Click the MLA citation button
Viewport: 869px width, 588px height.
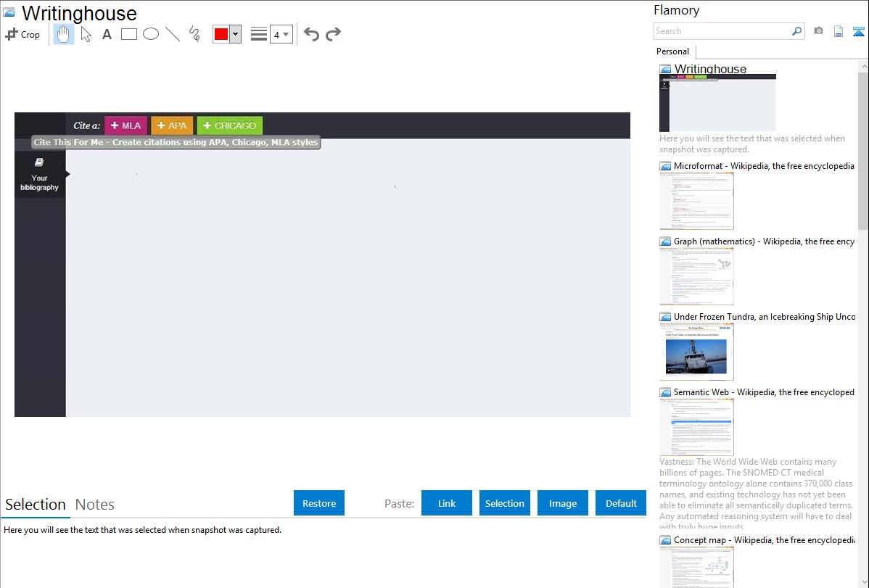click(125, 125)
